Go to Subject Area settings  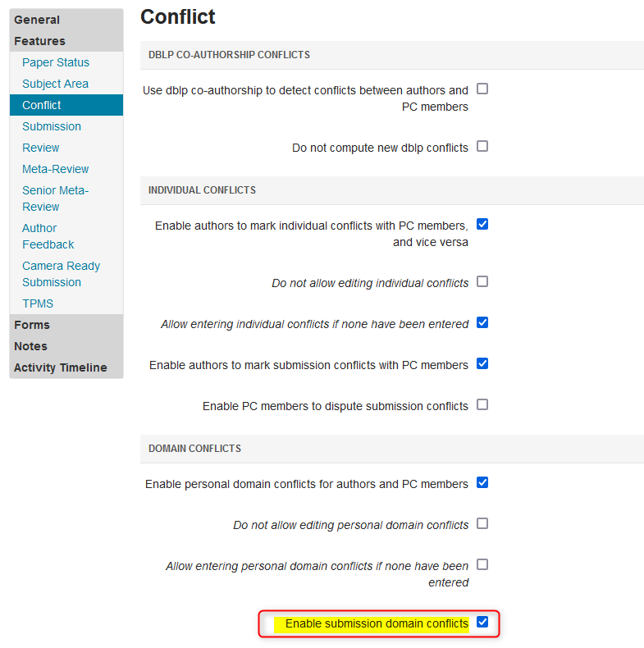(56, 84)
